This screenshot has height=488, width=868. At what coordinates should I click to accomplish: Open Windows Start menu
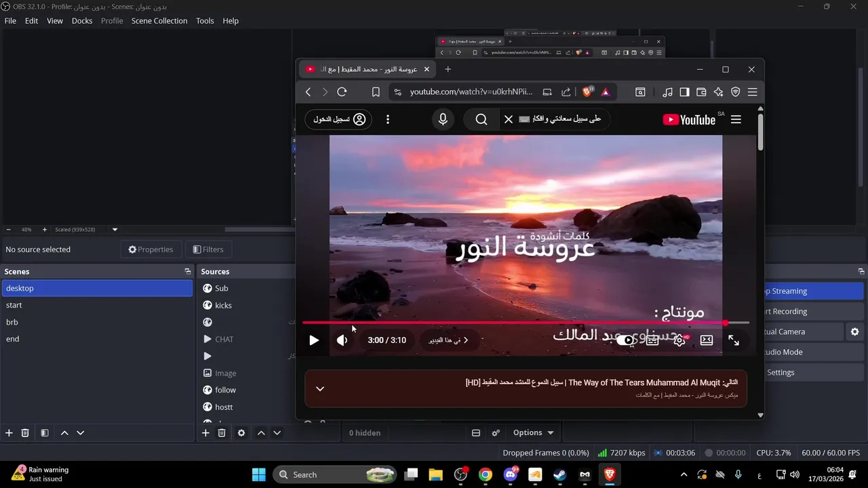point(259,474)
